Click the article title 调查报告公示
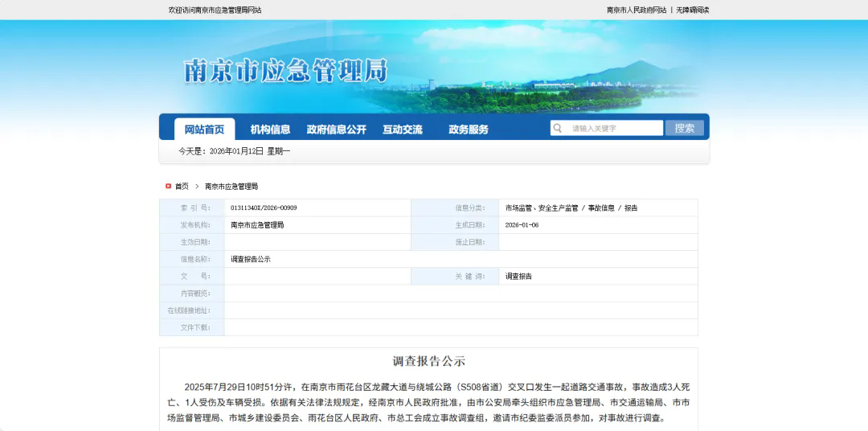Viewport: 868px width, 431px height. coord(428,361)
